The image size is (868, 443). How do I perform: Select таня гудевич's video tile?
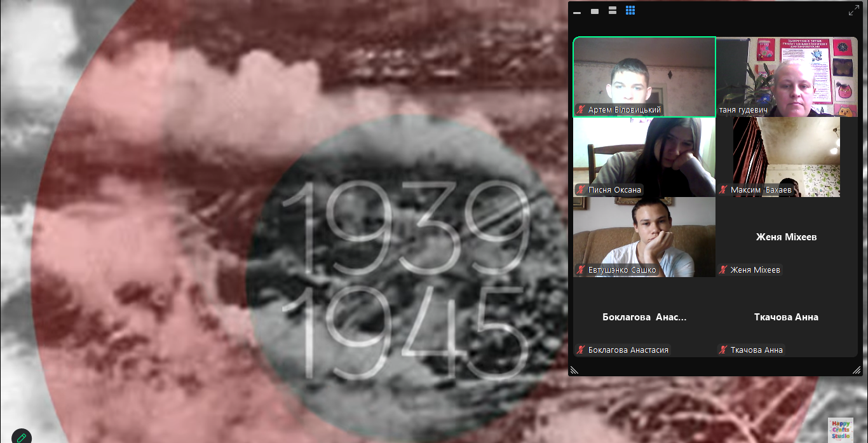[x=787, y=77]
